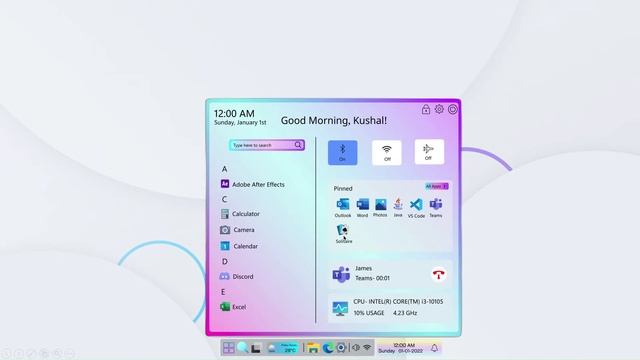640x360 pixels.
Task: Open the Camera app entry
Action: (x=238, y=230)
